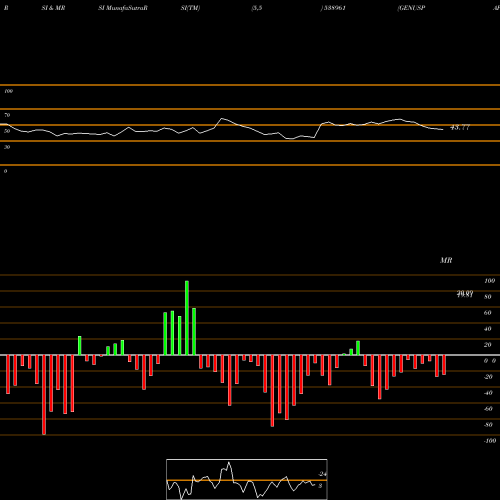
Task: Click the '(GENUSP' ticker label
Action: coord(411,8)
